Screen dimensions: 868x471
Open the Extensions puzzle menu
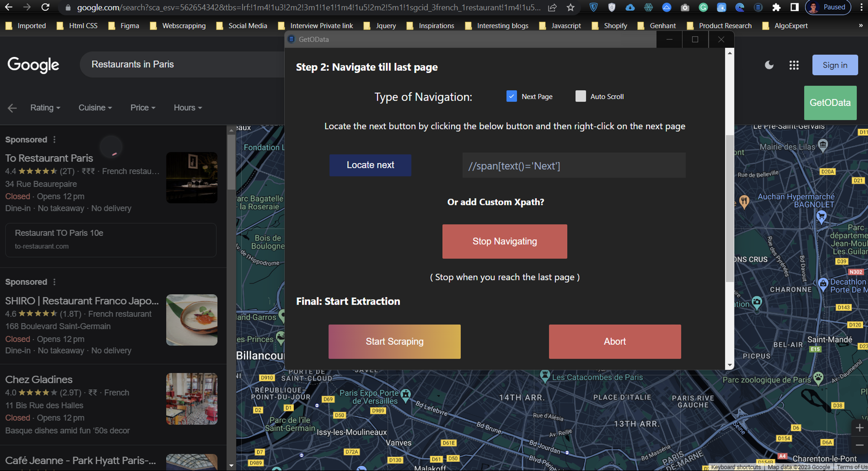pos(776,7)
